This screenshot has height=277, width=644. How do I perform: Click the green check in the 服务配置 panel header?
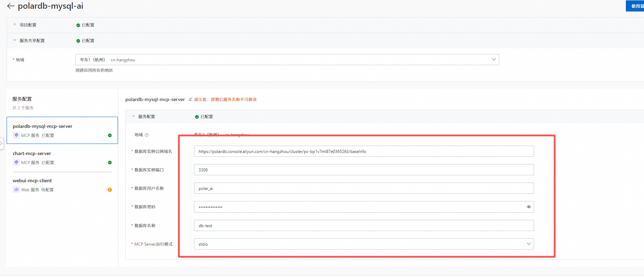[197, 117]
